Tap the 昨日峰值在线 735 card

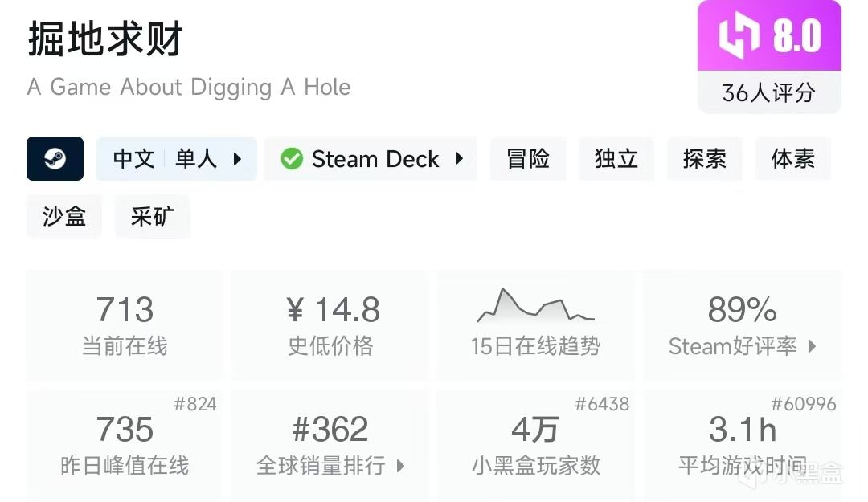tap(125, 444)
